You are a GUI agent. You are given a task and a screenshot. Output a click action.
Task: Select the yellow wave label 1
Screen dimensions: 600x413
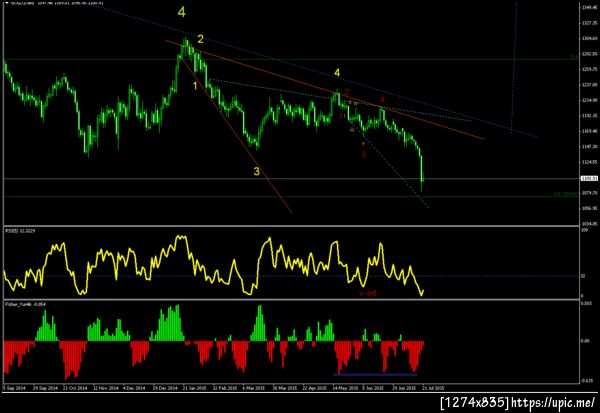[x=195, y=86]
